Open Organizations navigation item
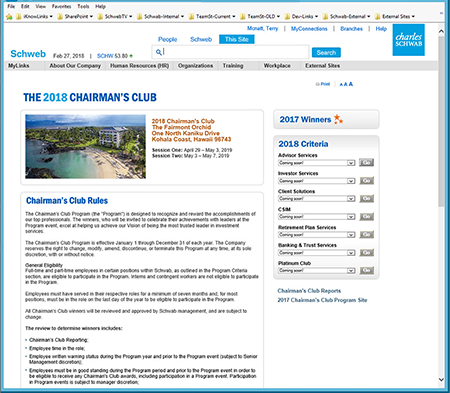This screenshot has height=393, width=450. [x=195, y=66]
